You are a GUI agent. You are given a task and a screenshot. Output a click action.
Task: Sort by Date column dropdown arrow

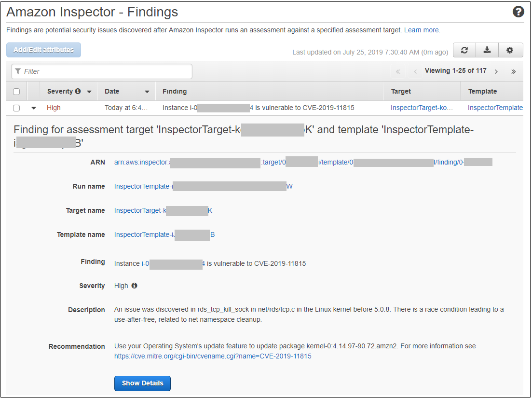[x=147, y=92]
